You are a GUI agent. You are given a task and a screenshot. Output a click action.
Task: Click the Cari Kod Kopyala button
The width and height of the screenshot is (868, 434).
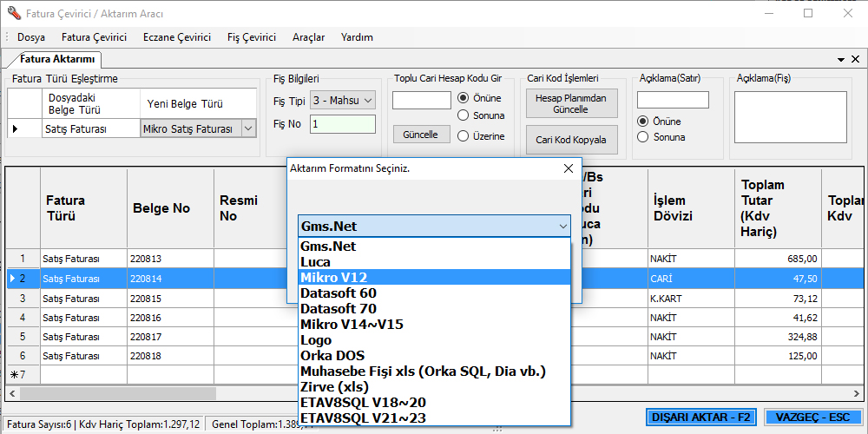point(571,140)
